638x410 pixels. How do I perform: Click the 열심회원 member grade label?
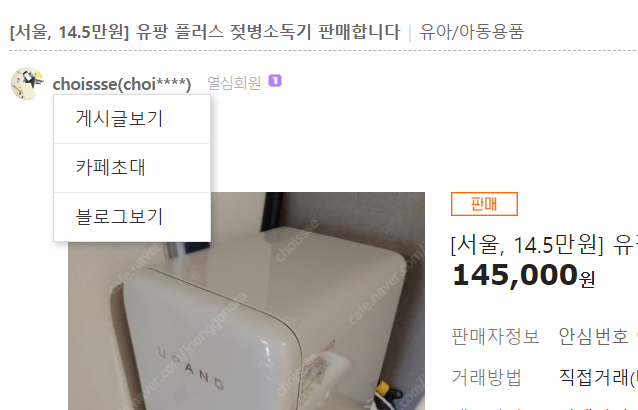coord(234,83)
